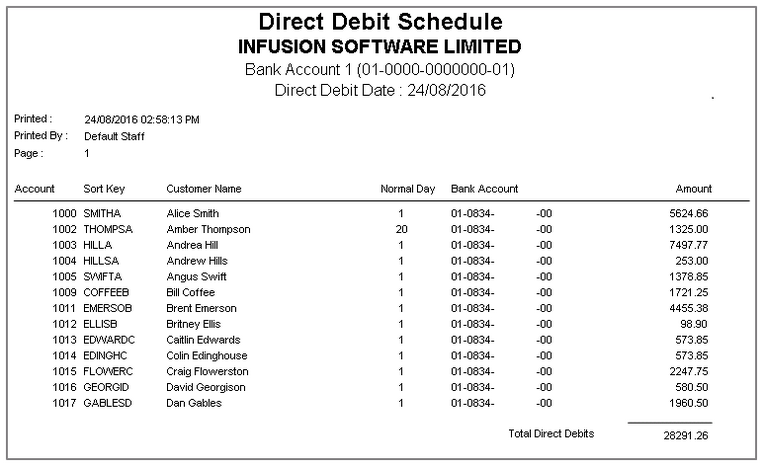Image resolution: width=763 pixels, height=463 pixels.
Task: Select the Alice Smith customer row
Action: tap(381, 213)
